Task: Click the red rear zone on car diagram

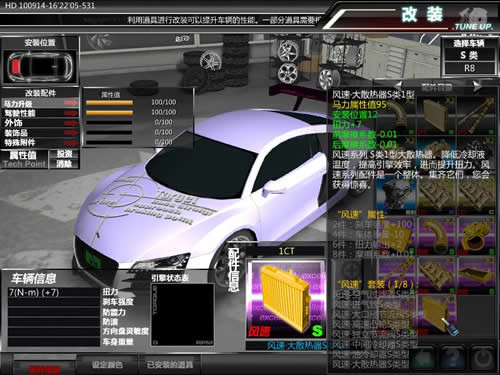Action: click(15, 67)
